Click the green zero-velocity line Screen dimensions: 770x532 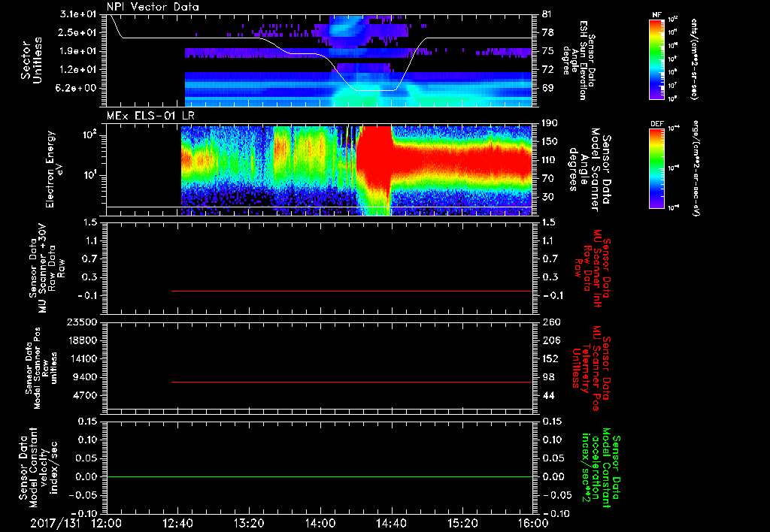pos(320,476)
